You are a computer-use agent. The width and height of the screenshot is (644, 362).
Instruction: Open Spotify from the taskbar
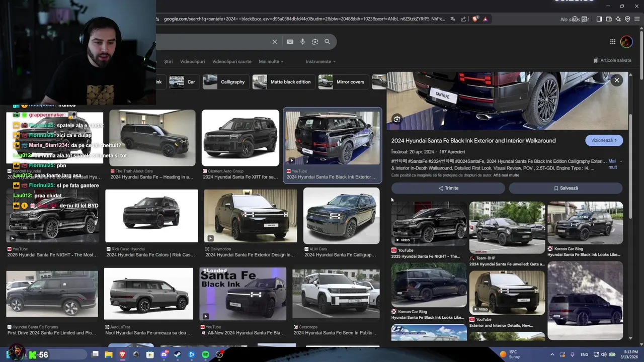tap(205, 354)
